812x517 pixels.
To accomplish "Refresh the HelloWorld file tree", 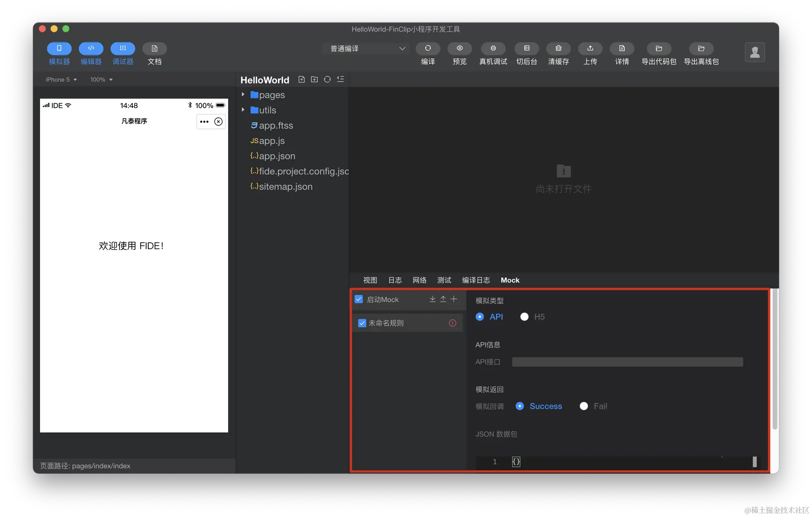I will coord(327,80).
